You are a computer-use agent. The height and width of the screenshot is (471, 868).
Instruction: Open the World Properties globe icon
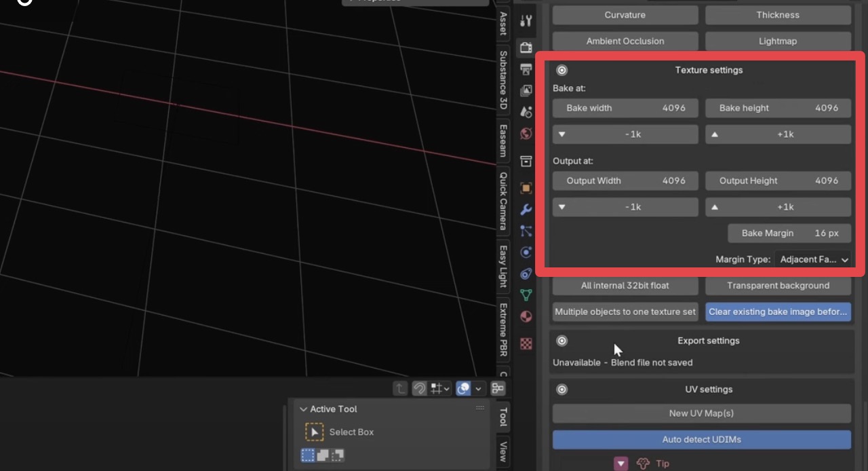(x=526, y=134)
